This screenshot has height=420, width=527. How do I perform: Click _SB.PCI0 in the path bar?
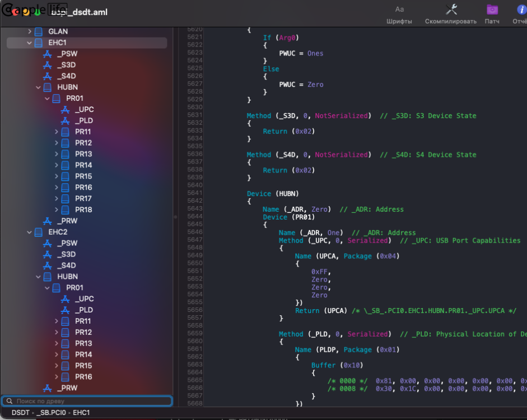pos(52,413)
